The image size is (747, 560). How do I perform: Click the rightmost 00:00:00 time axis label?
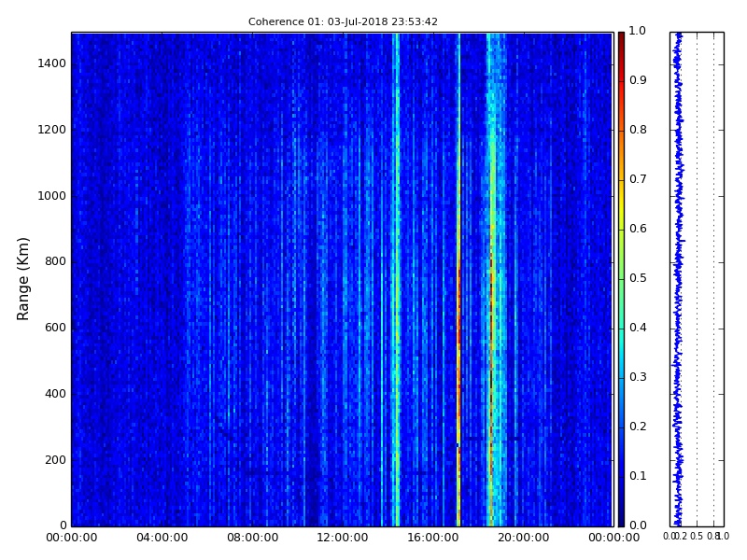click(x=613, y=538)
